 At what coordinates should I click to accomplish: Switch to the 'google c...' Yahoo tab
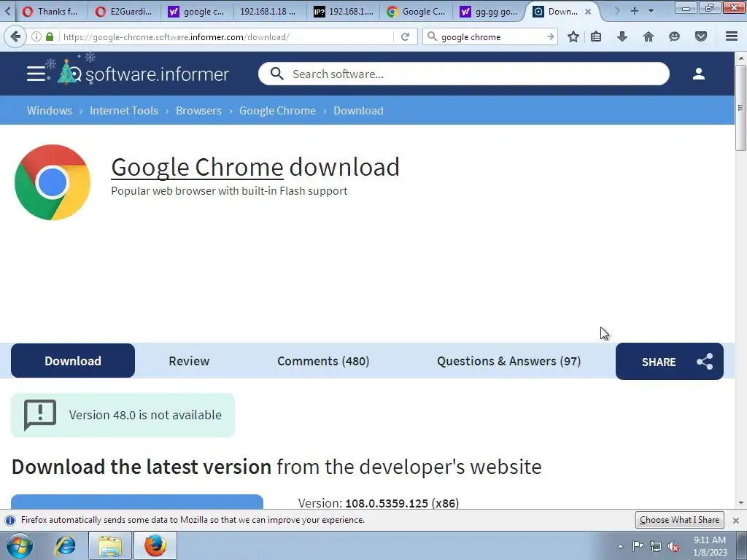pos(197,12)
